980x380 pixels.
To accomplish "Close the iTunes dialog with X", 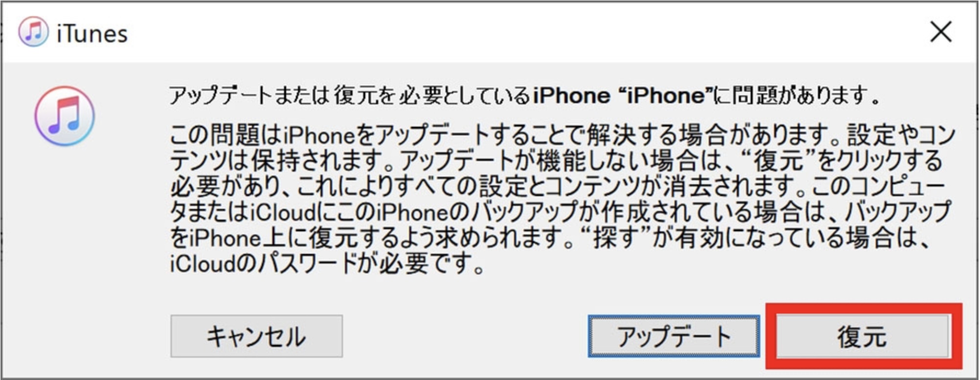I will [940, 33].
